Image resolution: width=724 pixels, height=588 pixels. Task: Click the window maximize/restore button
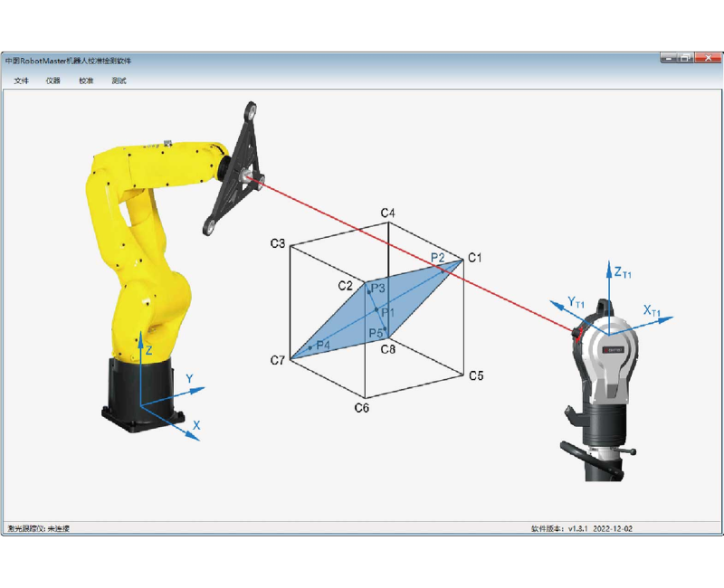(686, 58)
